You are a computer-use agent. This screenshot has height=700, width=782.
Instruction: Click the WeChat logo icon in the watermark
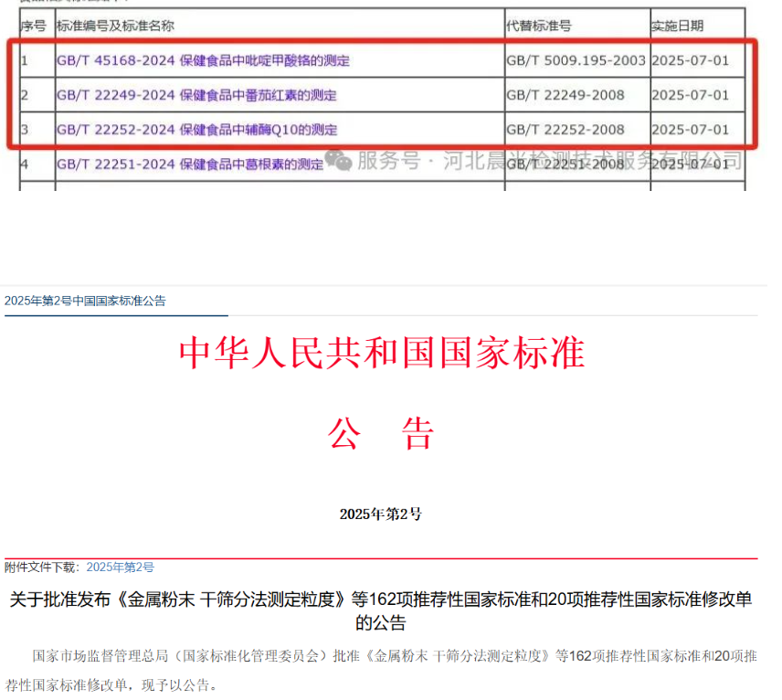(339, 161)
